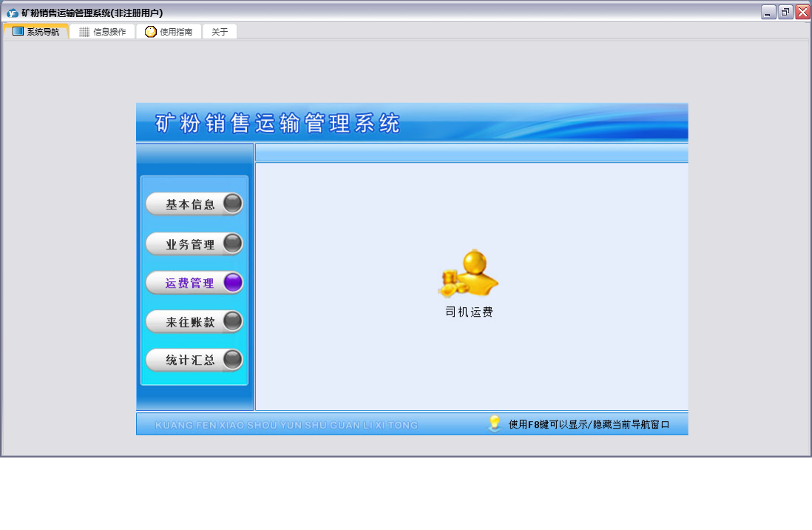Minimize the application window
This screenshot has width=812, height=530.
point(768,12)
